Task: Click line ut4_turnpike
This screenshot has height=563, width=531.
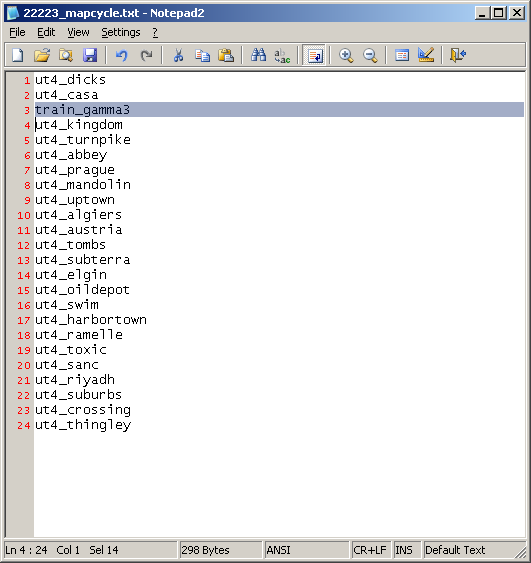Action: [83, 140]
